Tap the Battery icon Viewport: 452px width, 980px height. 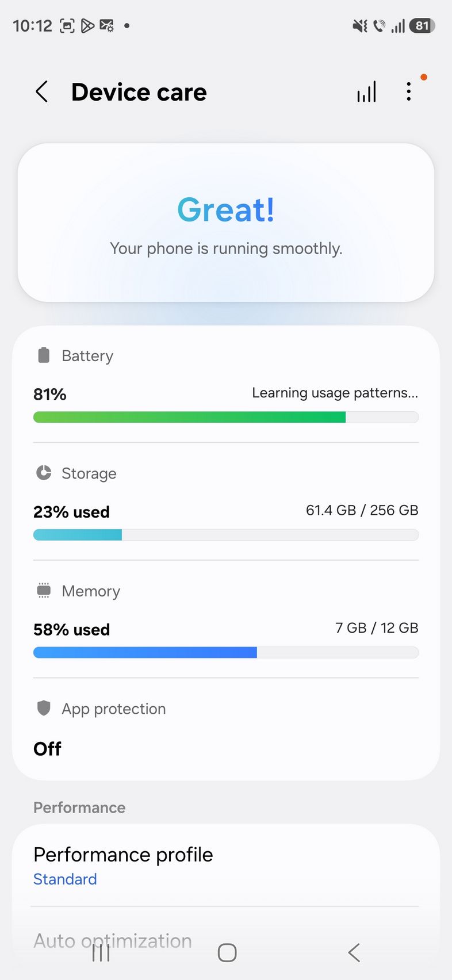tap(44, 355)
